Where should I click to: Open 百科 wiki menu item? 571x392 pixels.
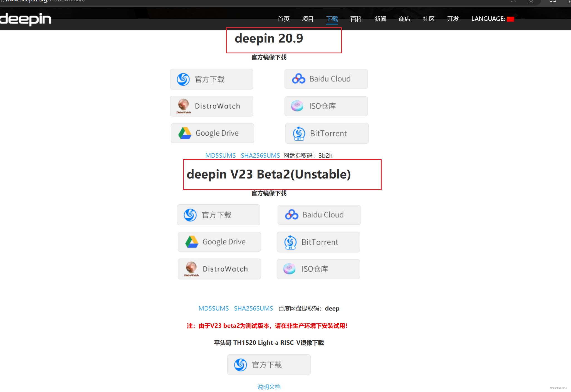[356, 19]
